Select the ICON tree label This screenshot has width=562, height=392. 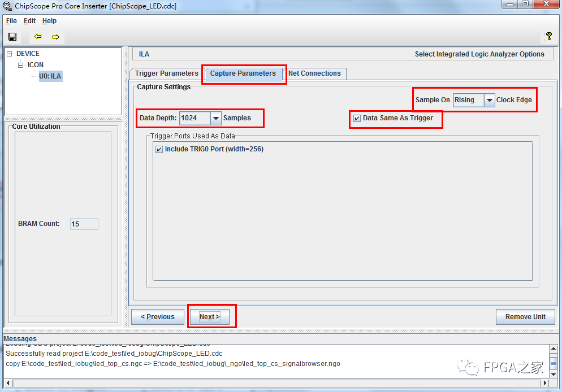point(36,65)
